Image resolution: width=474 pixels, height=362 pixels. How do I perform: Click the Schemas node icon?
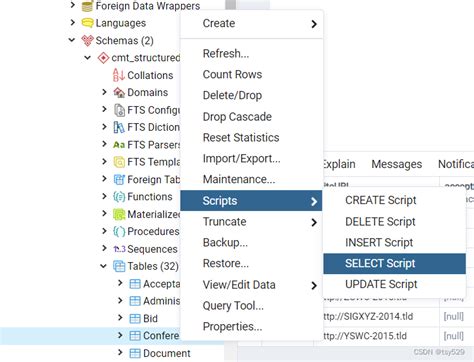point(87,41)
